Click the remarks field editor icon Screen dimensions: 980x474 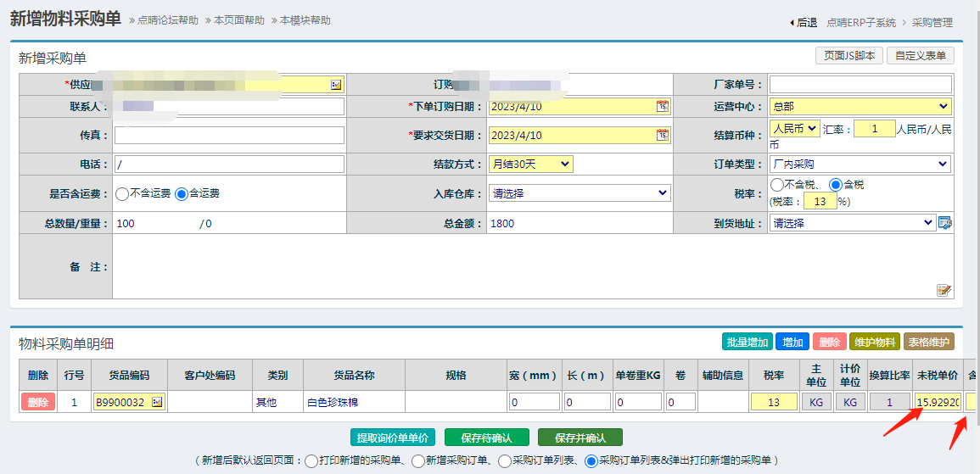(x=944, y=290)
